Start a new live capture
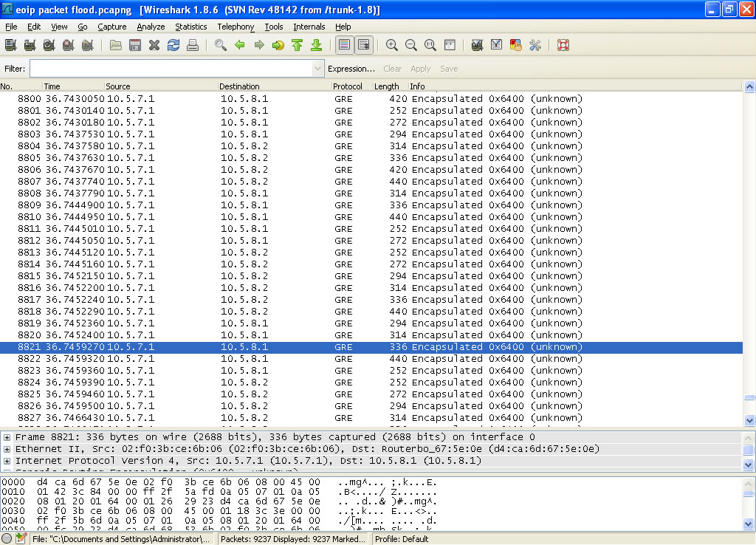Image resolution: width=756 pixels, height=545 pixels. tap(49, 45)
